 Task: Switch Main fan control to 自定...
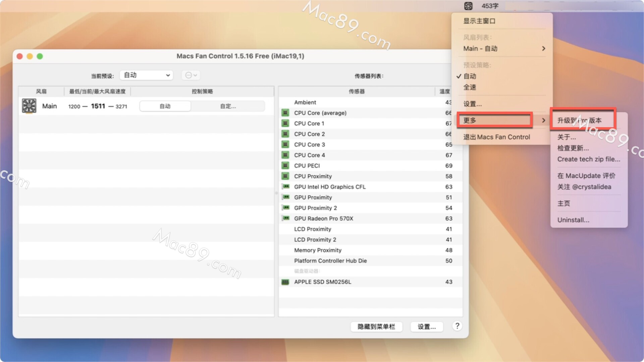click(x=228, y=106)
